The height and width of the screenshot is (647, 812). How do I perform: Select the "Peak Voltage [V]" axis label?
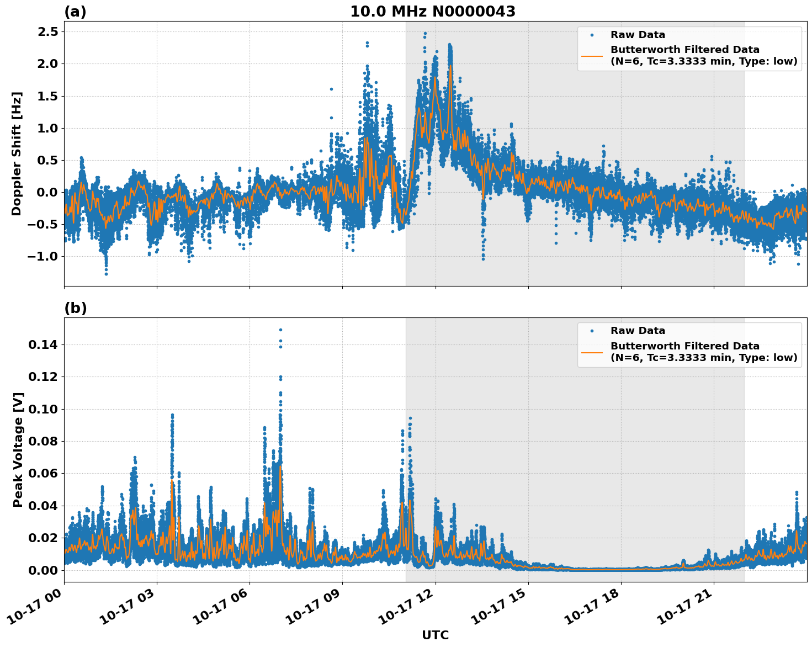coord(18,450)
